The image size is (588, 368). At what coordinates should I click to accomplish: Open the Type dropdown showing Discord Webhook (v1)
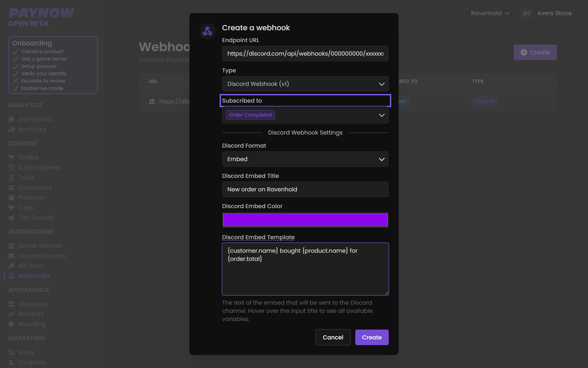pos(305,84)
